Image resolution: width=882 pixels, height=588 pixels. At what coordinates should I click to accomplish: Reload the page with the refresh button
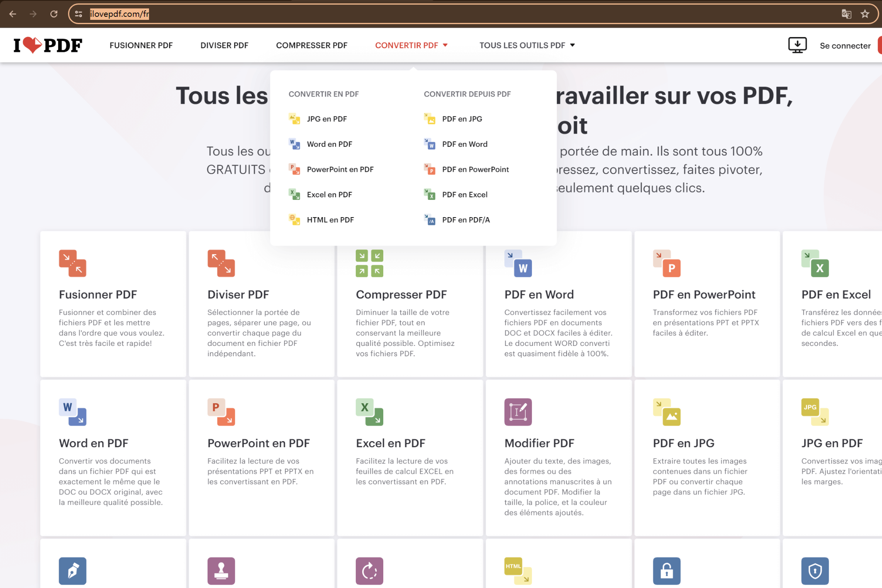[54, 14]
